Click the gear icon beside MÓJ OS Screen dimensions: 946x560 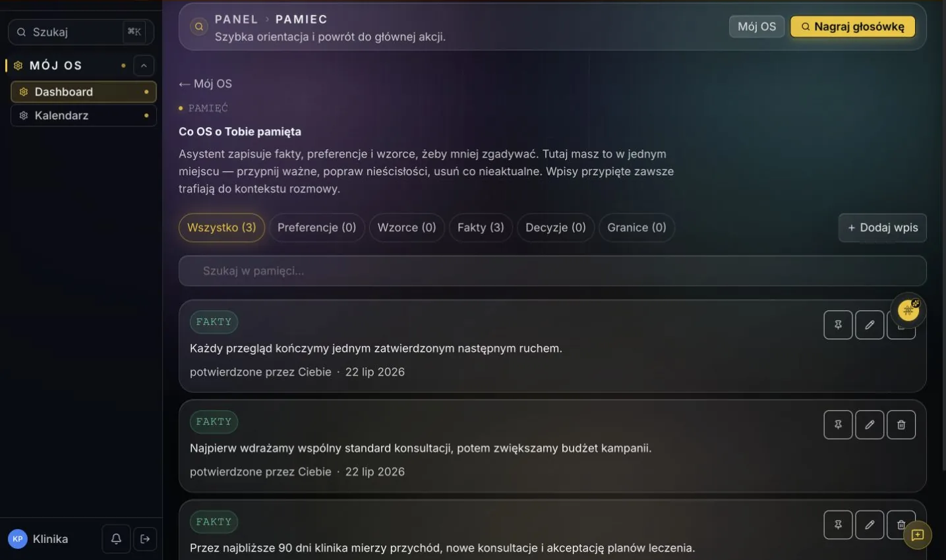point(18,65)
